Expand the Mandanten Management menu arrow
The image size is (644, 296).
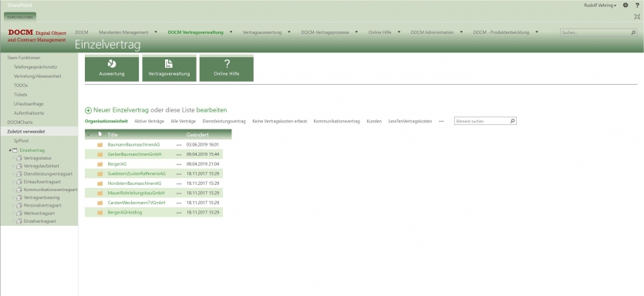[156, 32]
